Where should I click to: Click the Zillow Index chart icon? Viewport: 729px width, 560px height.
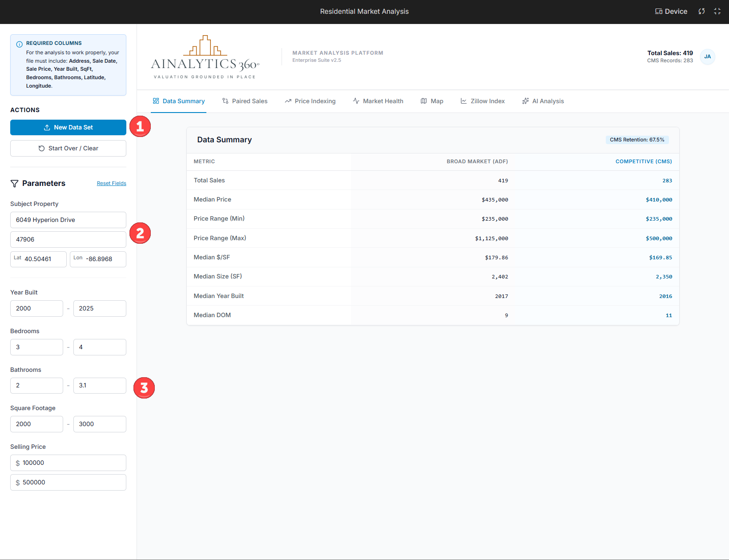click(x=463, y=101)
